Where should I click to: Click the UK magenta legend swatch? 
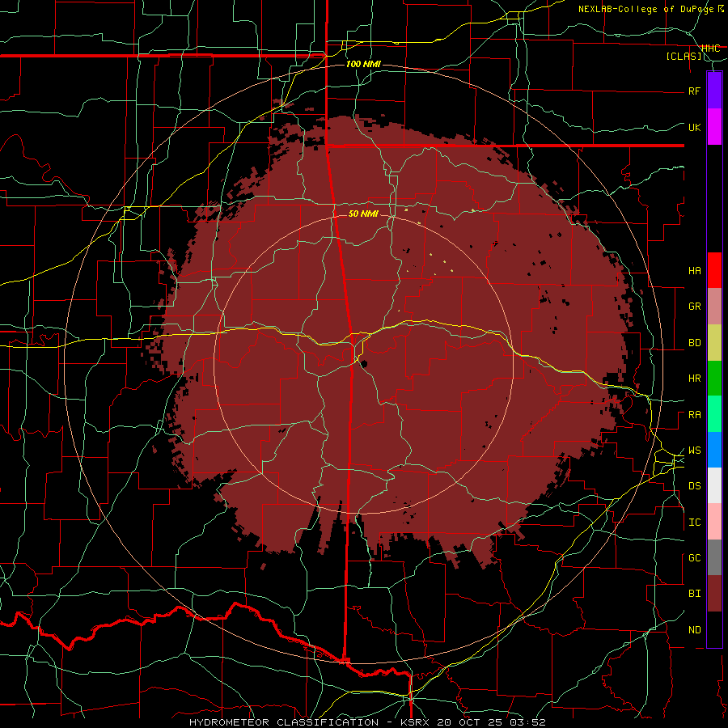click(714, 127)
